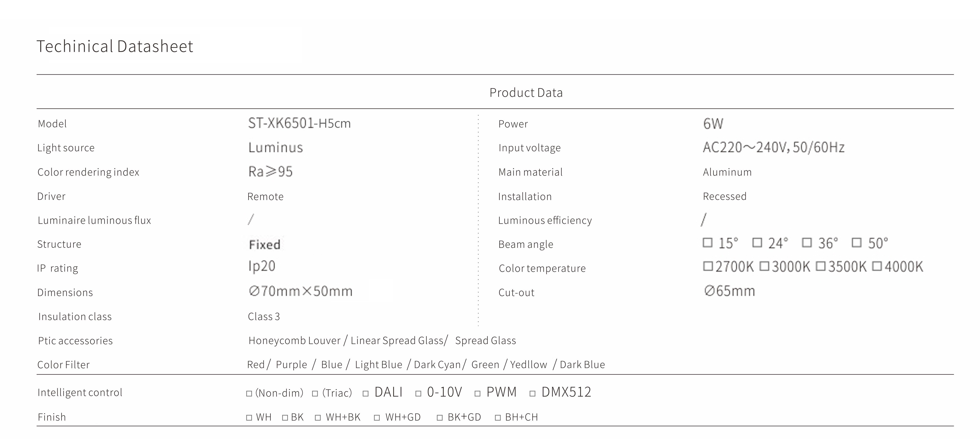Tick the 3000K color temperature box
The height and width of the screenshot is (439, 980).
pos(764,266)
